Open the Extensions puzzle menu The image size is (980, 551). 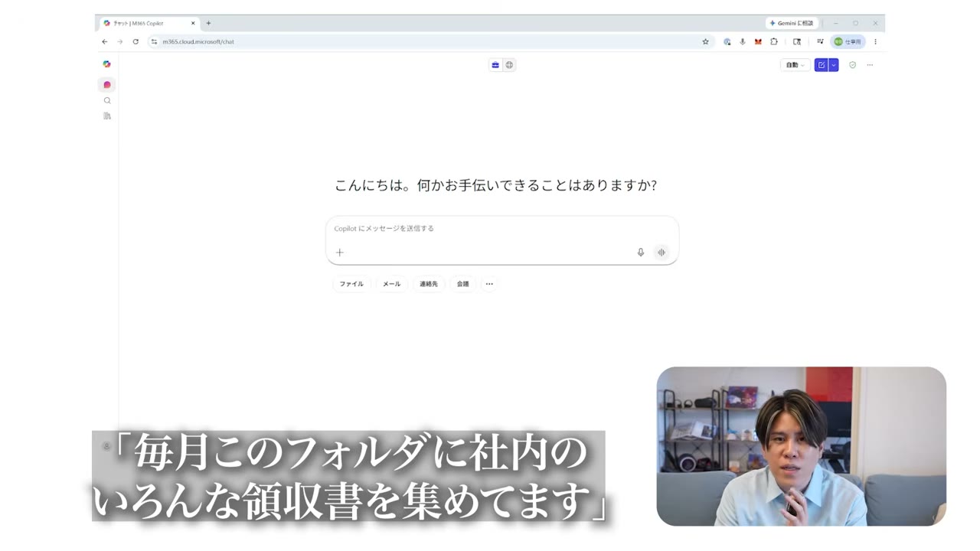(x=774, y=41)
